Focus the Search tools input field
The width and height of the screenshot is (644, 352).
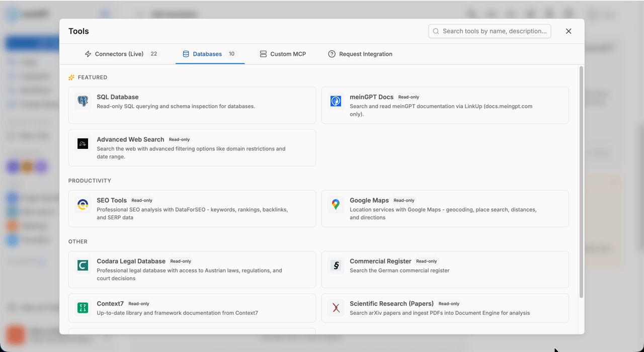coord(490,31)
